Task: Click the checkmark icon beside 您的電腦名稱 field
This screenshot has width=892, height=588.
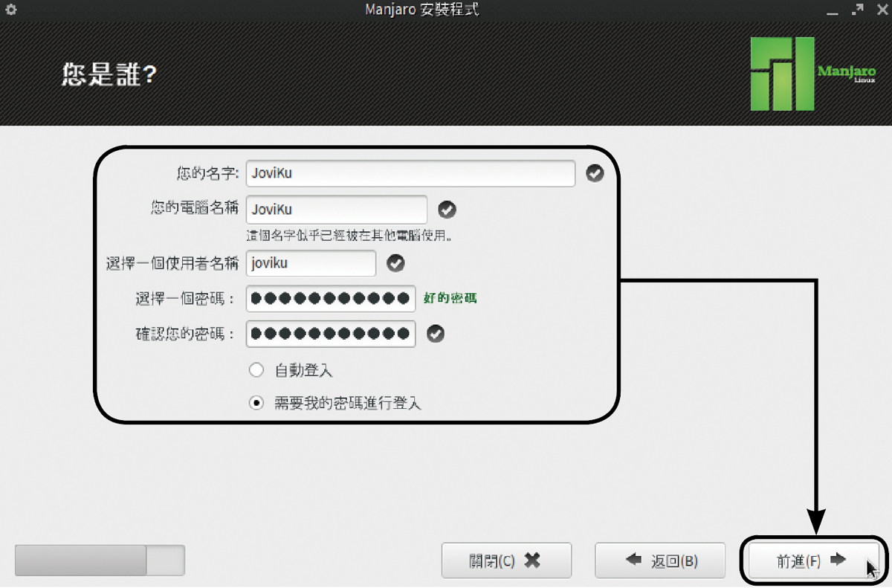Action: pyautogui.click(x=447, y=210)
